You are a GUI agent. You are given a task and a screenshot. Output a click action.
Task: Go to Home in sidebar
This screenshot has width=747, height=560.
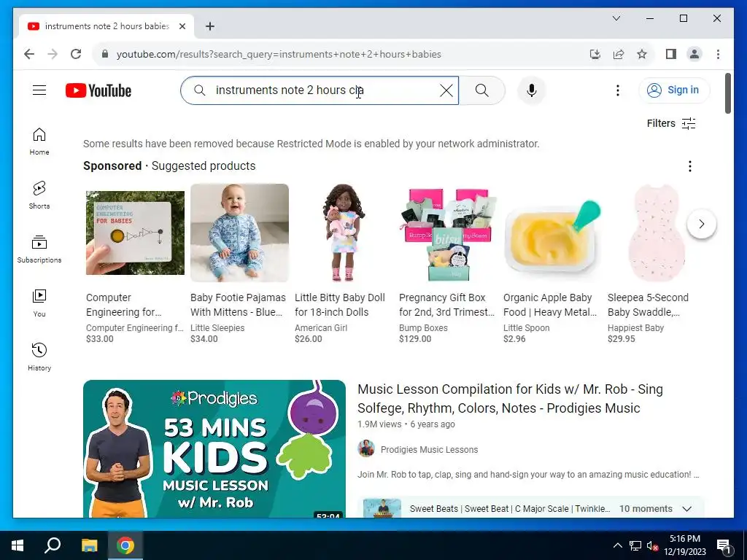39,141
